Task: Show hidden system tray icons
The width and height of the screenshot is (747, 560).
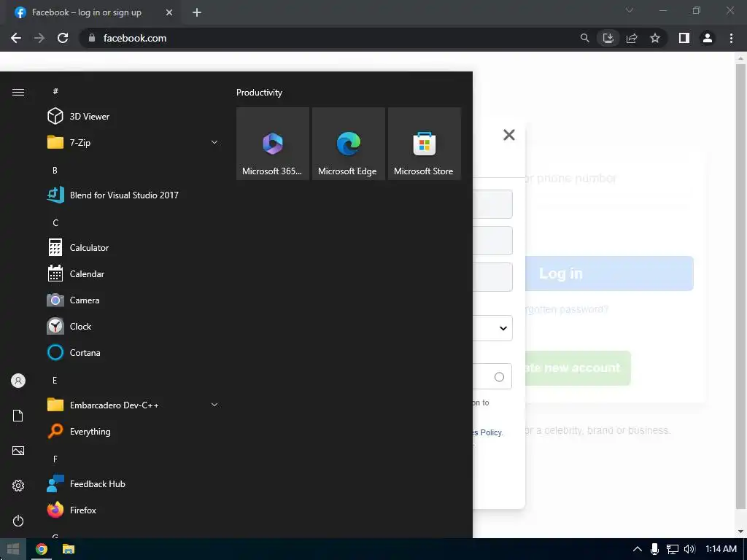Action: [x=637, y=549]
